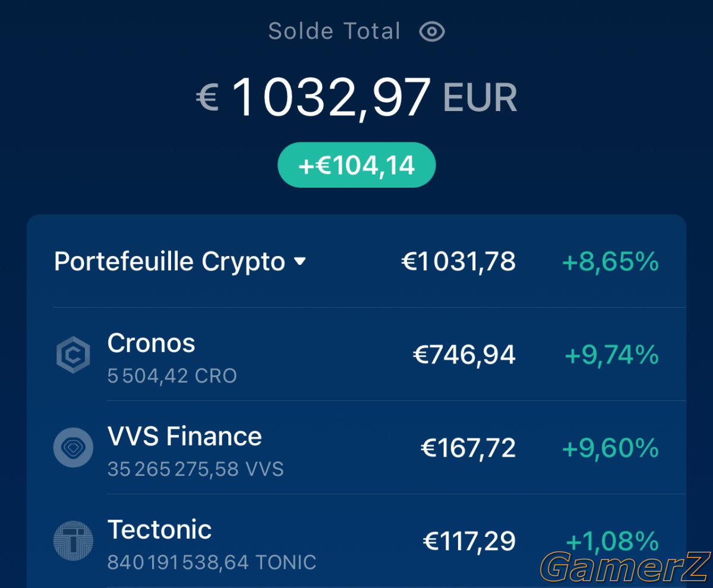
Task: Click the €167,72 VVS value
Action: tap(468, 448)
